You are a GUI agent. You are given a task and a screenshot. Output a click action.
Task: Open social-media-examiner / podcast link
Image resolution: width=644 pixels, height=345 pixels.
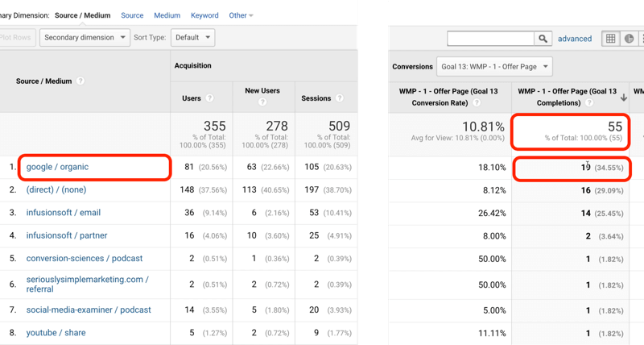tap(89, 310)
